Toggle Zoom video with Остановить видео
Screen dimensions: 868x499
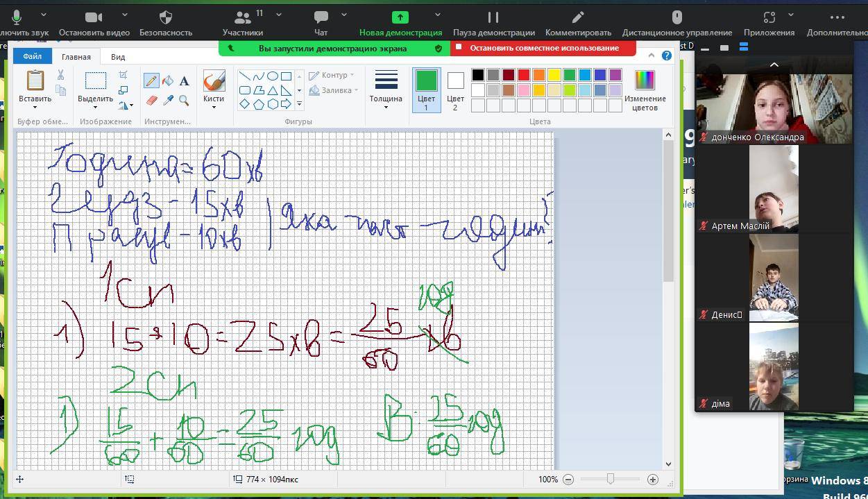pyautogui.click(x=94, y=17)
